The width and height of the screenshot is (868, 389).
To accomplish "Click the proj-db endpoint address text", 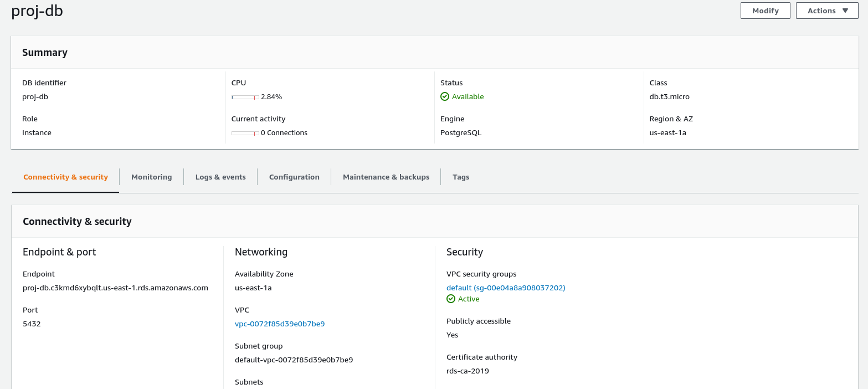I will click(x=115, y=288).
